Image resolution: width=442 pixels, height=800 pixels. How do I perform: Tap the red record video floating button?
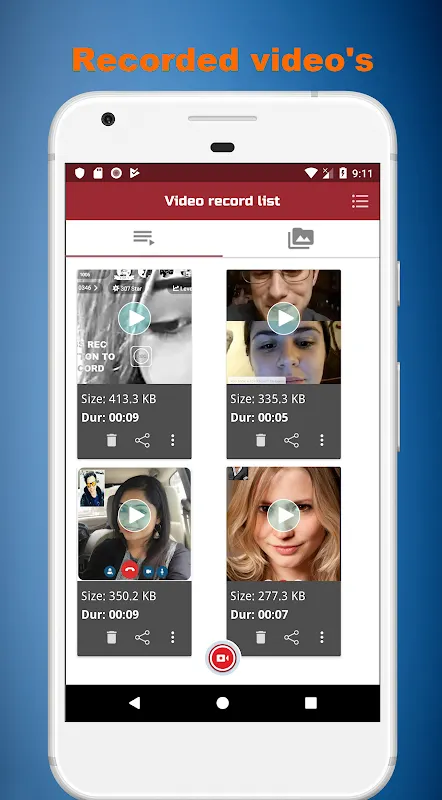click(222, 658)
